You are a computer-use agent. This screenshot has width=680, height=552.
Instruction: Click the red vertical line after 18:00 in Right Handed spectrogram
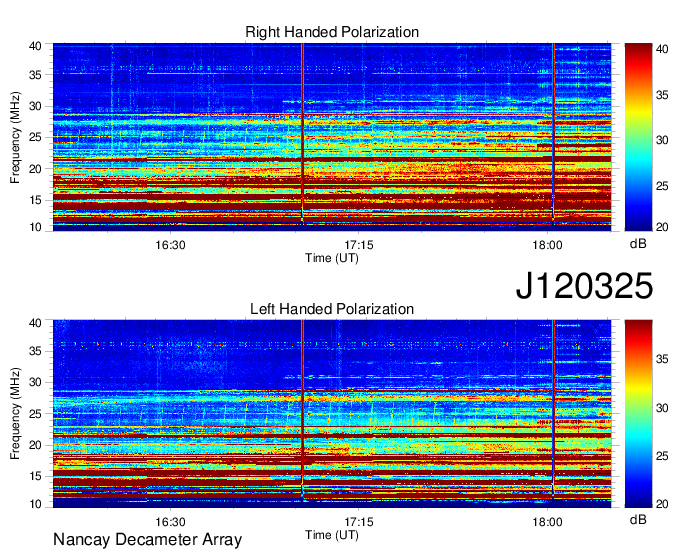[553, 132]
